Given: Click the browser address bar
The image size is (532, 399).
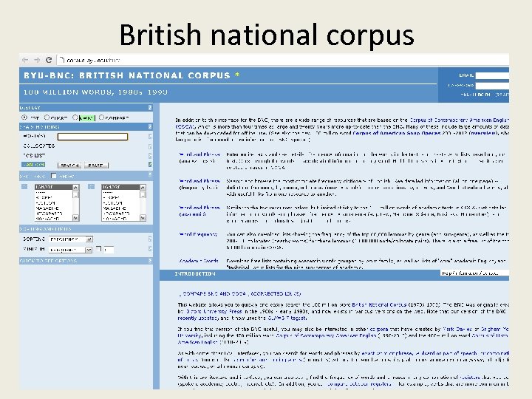Looking at the screenshot, I should (283, 60).
